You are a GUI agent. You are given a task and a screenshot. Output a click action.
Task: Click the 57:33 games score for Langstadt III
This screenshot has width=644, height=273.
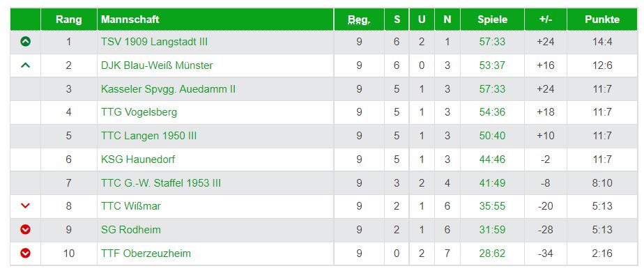point(492,42)
